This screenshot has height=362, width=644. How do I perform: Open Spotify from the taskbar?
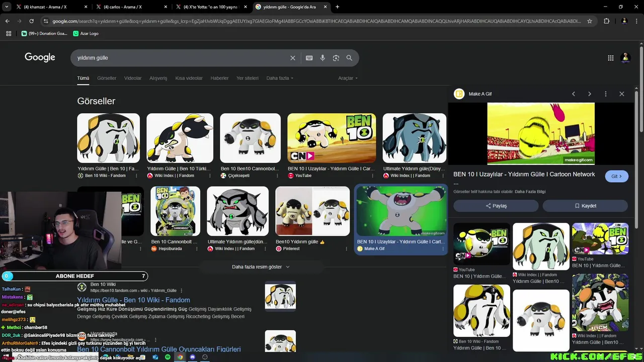168,357
